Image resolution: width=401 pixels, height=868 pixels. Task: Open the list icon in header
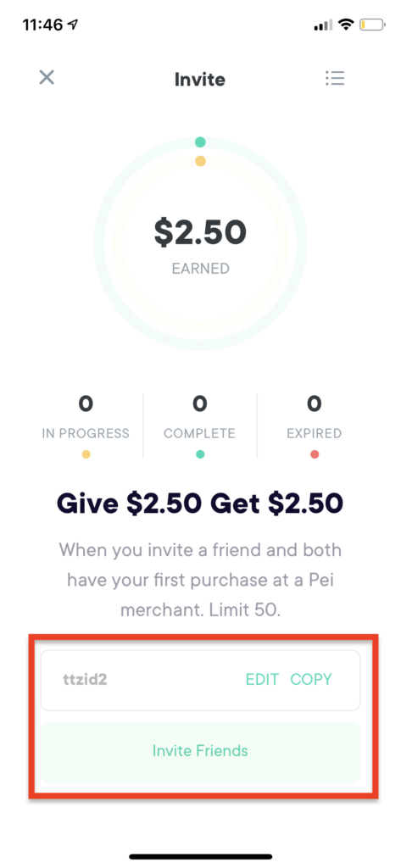coord(335,78)
